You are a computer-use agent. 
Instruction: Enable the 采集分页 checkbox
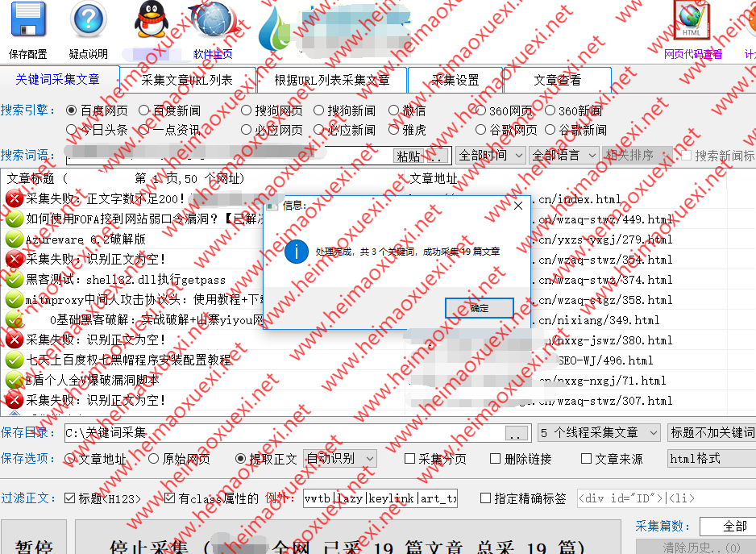(409, 458)
